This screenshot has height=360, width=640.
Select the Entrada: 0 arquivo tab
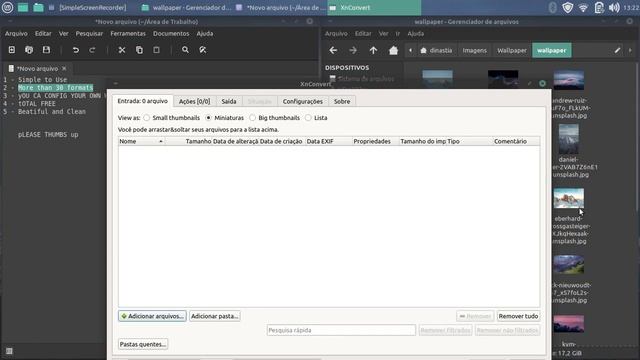[x=142, y=101]
